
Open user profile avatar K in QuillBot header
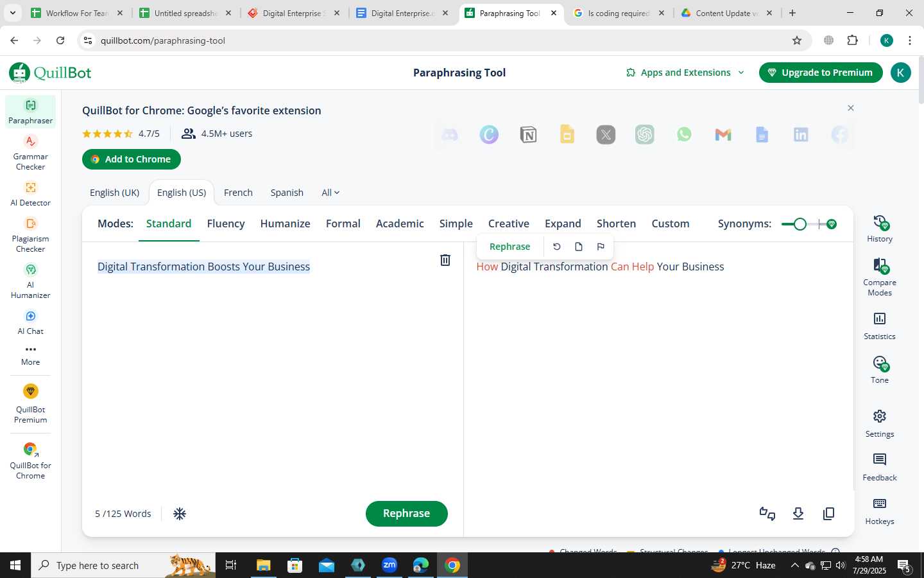(900, 73)
